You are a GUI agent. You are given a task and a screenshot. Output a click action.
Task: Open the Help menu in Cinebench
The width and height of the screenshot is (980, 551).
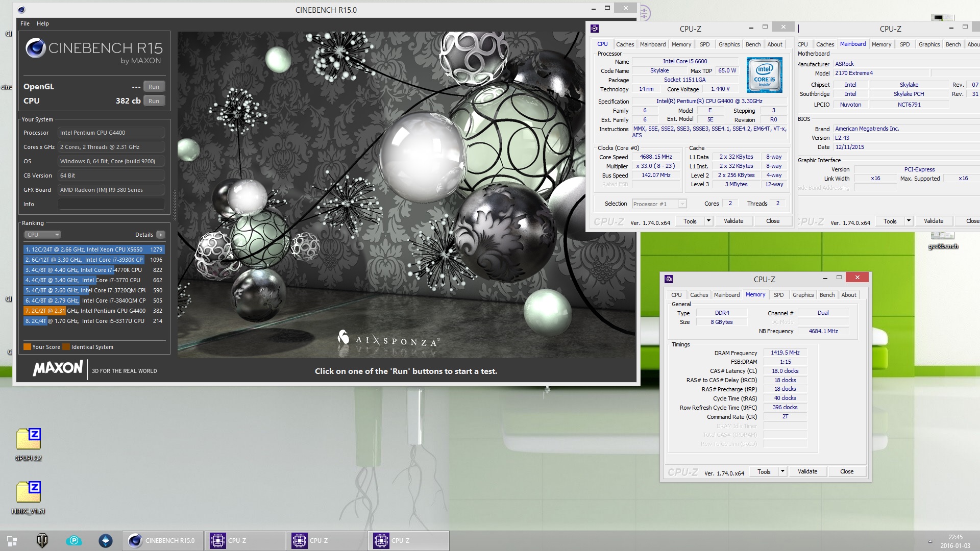43,23
